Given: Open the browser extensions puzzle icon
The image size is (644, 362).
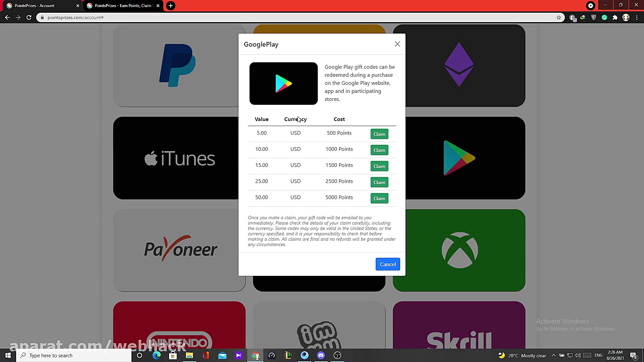Looking at the screenshot, I should (x=615, y=17).
